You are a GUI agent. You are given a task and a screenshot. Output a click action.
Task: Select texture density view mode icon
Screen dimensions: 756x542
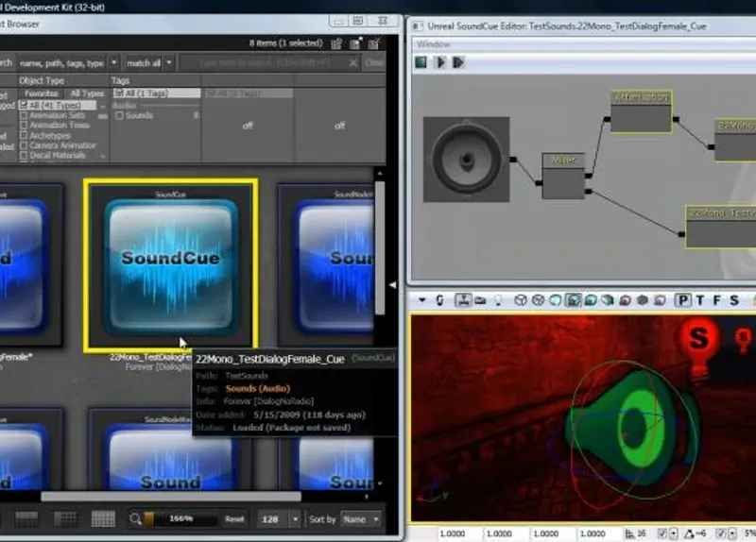[643, 300]
